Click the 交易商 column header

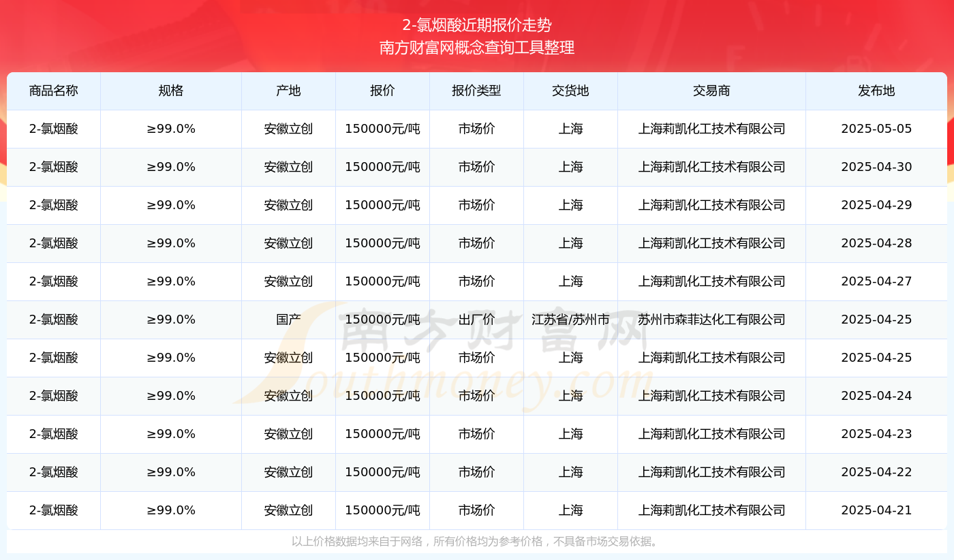[x=711, y=91]
